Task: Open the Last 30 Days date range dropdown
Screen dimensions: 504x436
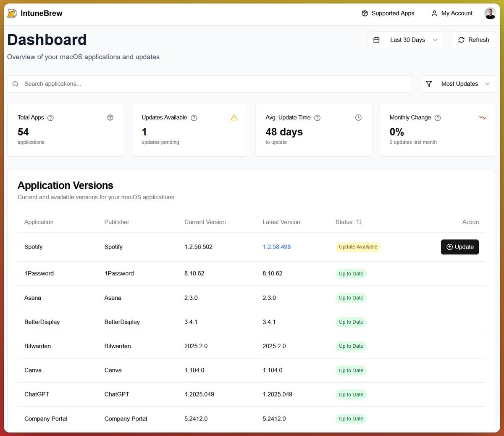Action: (405, 40)
